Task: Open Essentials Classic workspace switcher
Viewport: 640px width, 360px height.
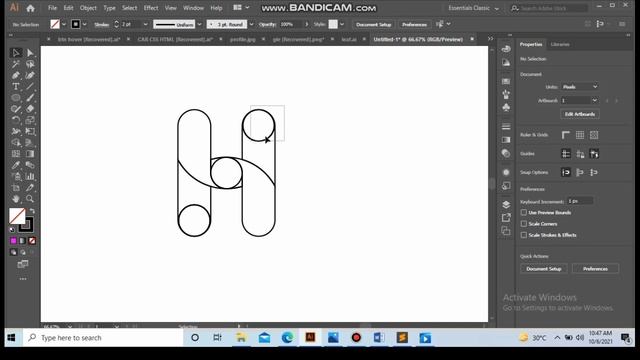Action: pyautogui.click(x=473, y=8)
